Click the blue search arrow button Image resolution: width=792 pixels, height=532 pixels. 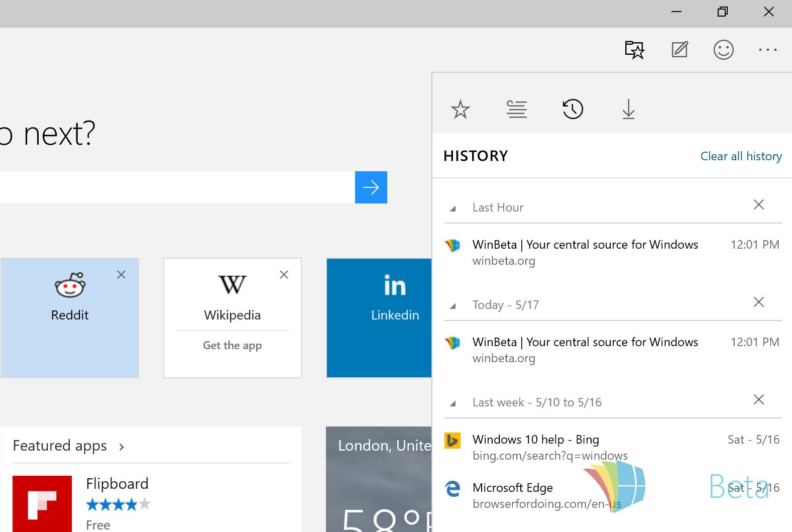click(371, 187)
